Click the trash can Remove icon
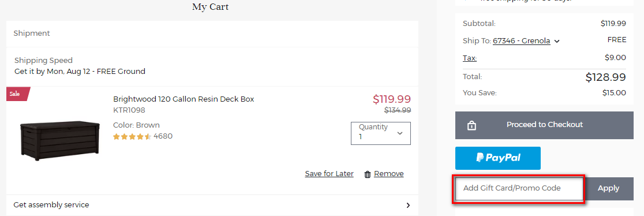This screenshot has width=644, height=216. (x=368, y=174)
